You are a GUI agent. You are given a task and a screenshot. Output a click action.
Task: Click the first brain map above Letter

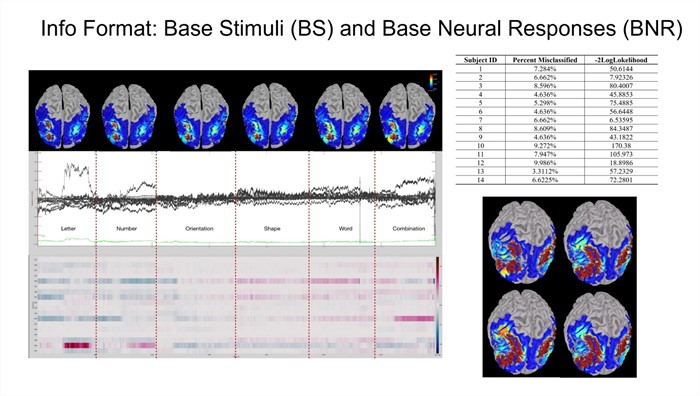click(62, 116)
